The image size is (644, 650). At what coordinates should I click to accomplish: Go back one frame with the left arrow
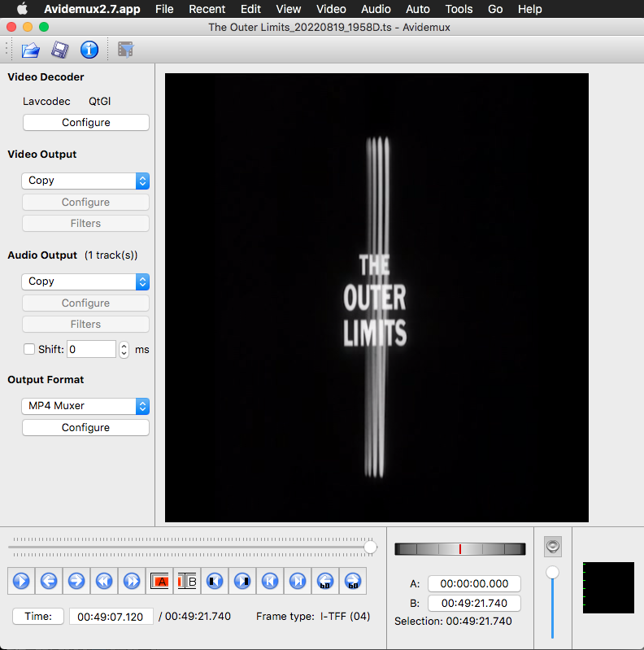[49, 581]
